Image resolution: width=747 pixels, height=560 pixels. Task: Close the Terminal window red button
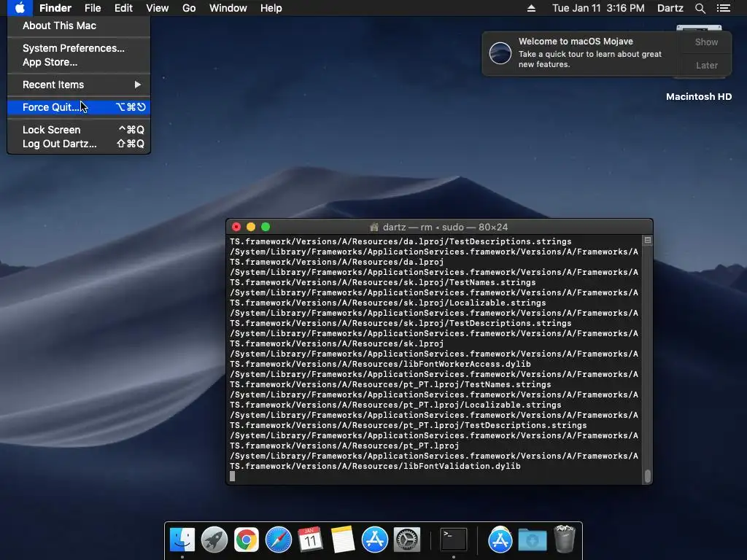(x=236, y=227)
